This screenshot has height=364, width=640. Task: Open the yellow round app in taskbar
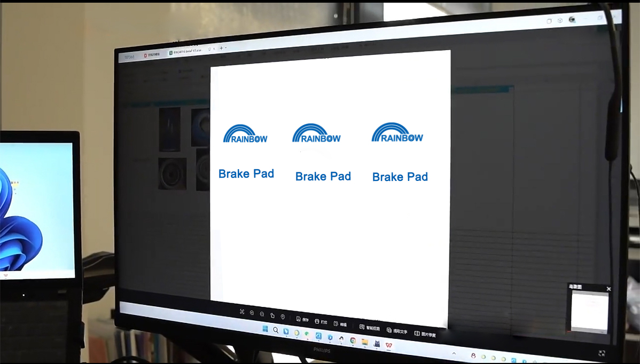pos(296,333)
